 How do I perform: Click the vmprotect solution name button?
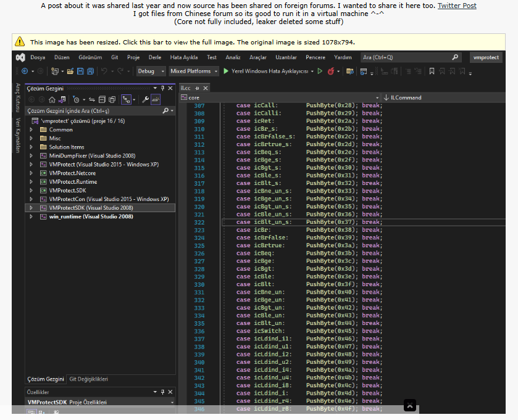[x=486, y=57]
